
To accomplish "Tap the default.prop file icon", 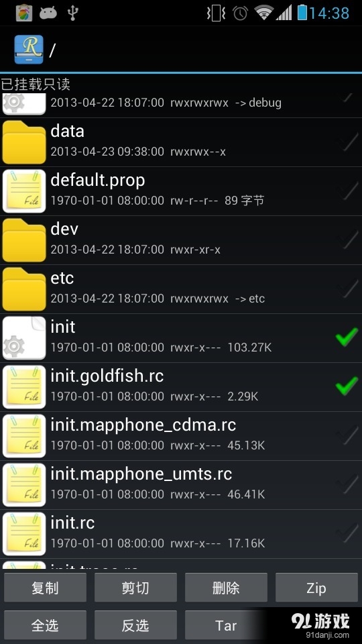I will coord(24,191).
